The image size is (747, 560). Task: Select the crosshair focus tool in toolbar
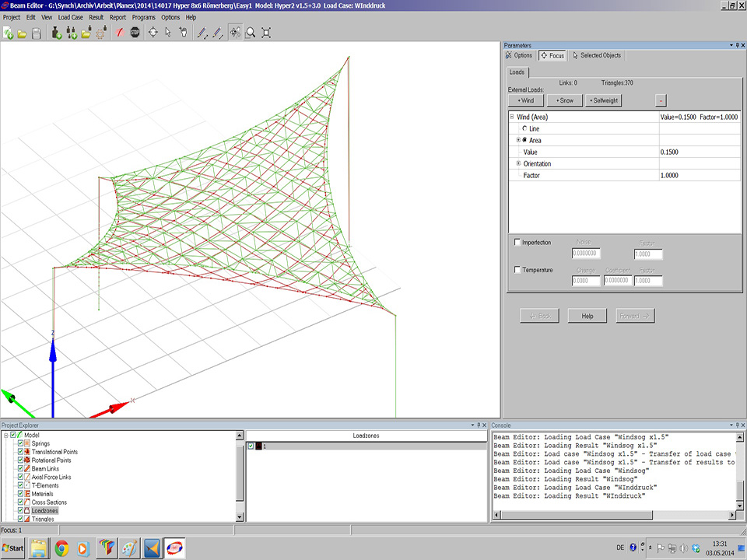[x=153, y=33]
